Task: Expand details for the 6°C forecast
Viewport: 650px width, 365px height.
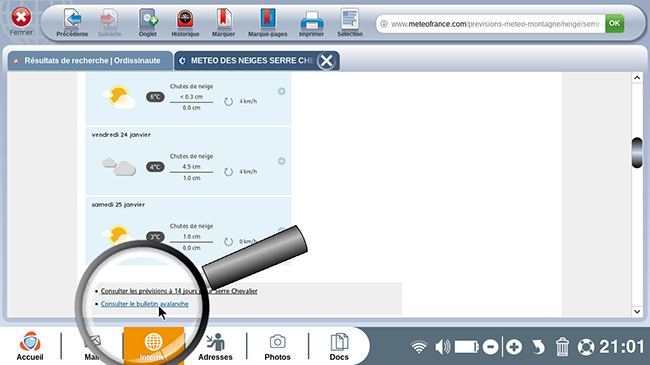Action: pyautogui.click(x=281, y=91)
